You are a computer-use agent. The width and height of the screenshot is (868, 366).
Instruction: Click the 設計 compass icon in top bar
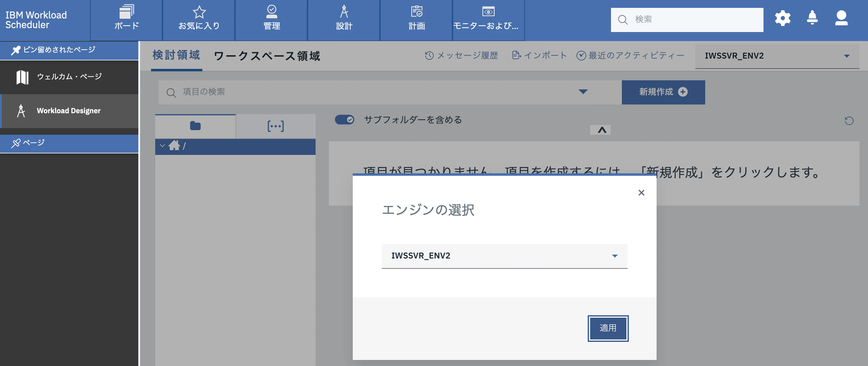click(344, 11)
